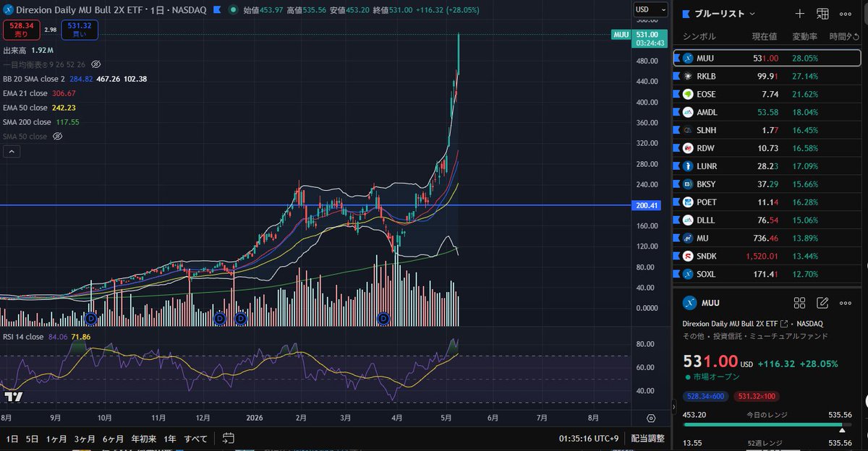Click the blue 528.34×600 bid pill
The width and height of the screenshot is (868, 451).
(x=706, y=396)
